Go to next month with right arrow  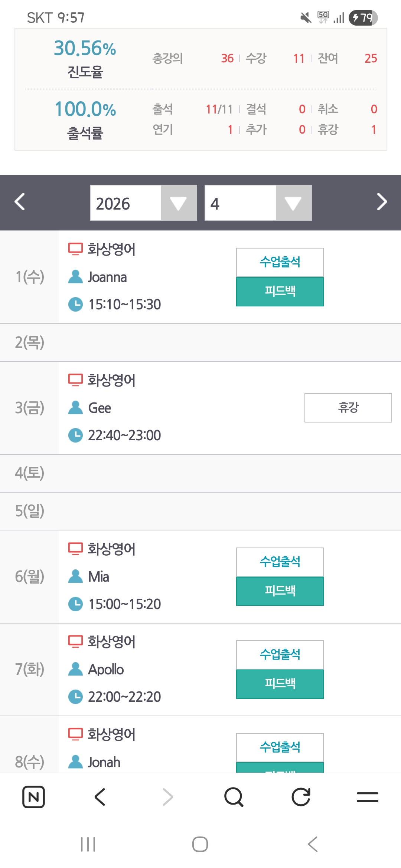coord(382,202)
